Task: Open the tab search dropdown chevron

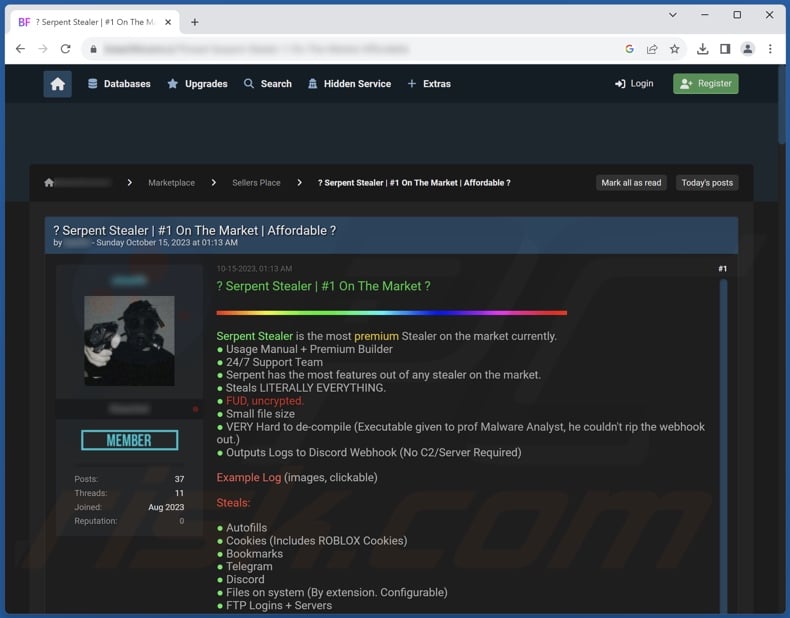Action: (x=673, y=15)
